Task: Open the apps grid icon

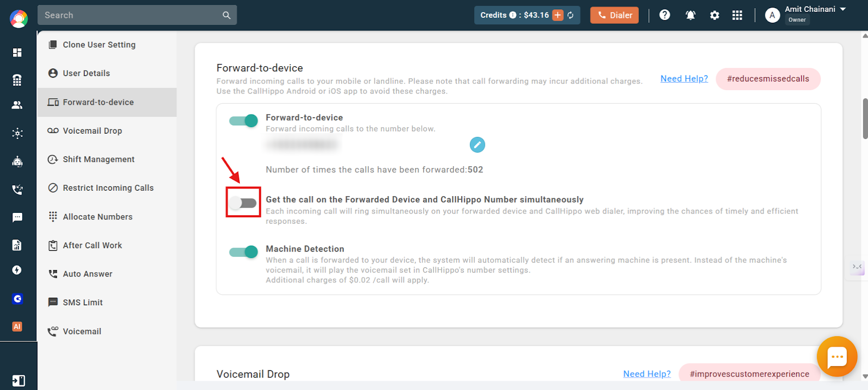Action: 737,15
